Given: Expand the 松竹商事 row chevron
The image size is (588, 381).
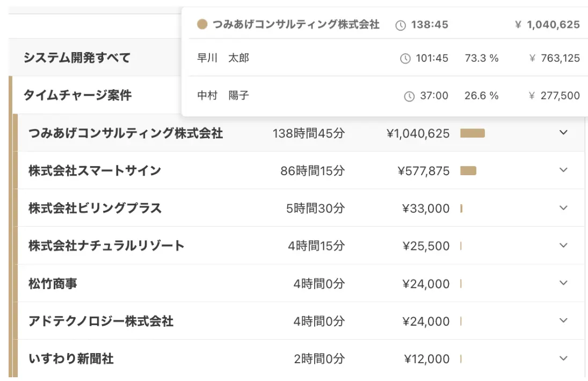Looking at the screenshot, I should pyautogui.click(x=563, y=283).
